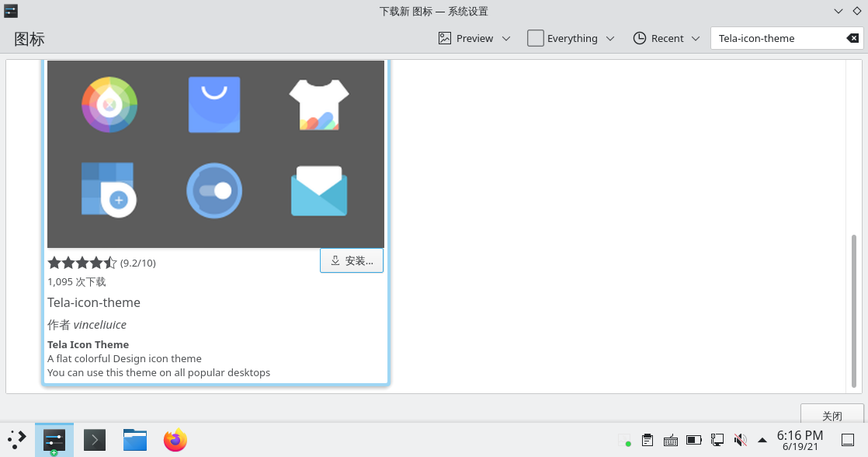Open the author vinceliuice link
The image size is (868, 457).
[x=99, y=325]
